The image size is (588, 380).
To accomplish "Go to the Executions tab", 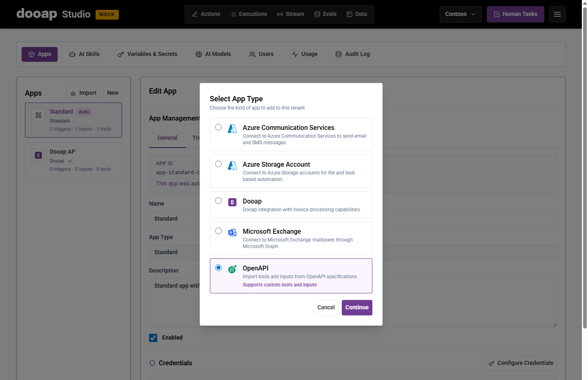I will (x=249, y=14).
